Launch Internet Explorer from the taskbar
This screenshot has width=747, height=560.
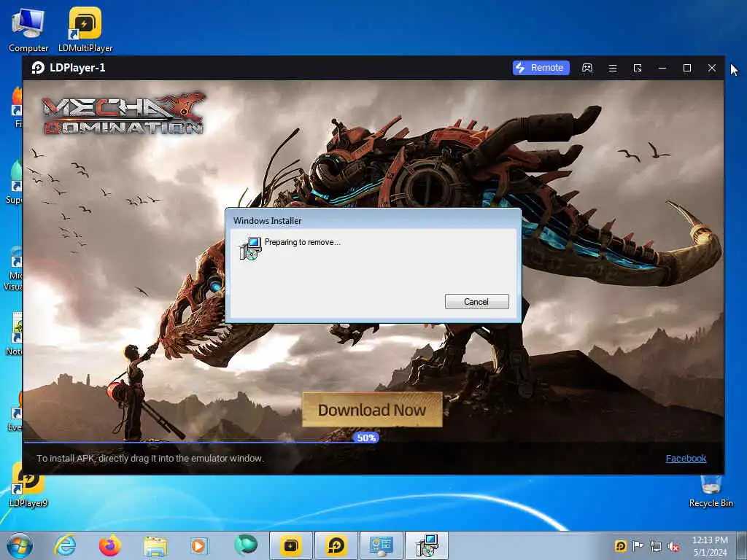(65, 545)
